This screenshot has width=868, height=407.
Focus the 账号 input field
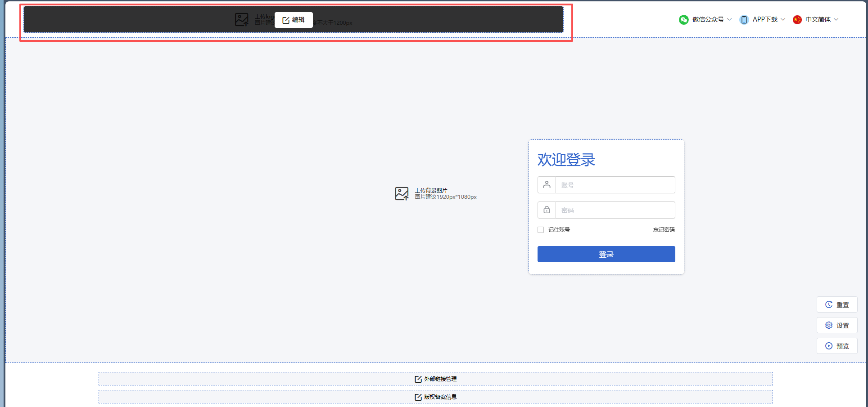click(615, 185)
